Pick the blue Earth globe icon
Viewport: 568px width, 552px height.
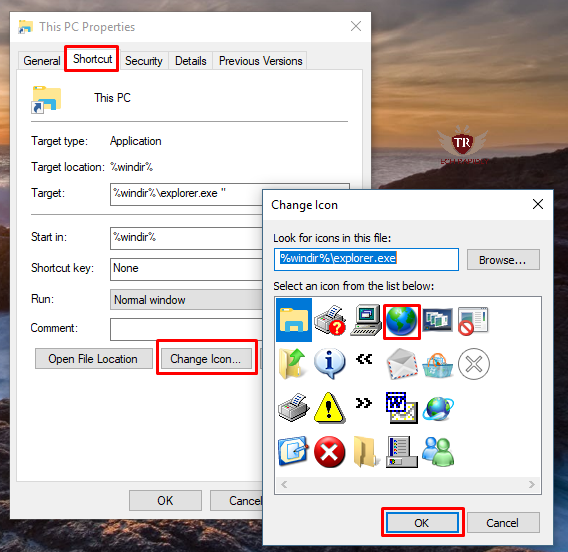[401, 321]
